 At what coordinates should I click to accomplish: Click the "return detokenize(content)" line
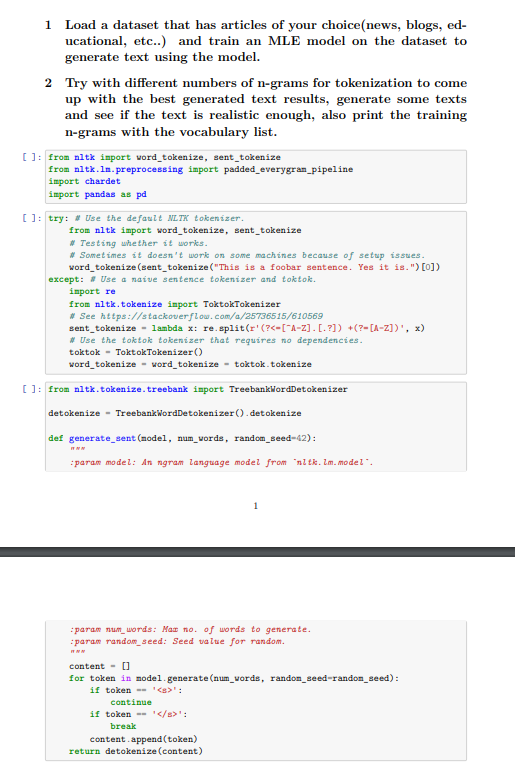coord(136,751)
